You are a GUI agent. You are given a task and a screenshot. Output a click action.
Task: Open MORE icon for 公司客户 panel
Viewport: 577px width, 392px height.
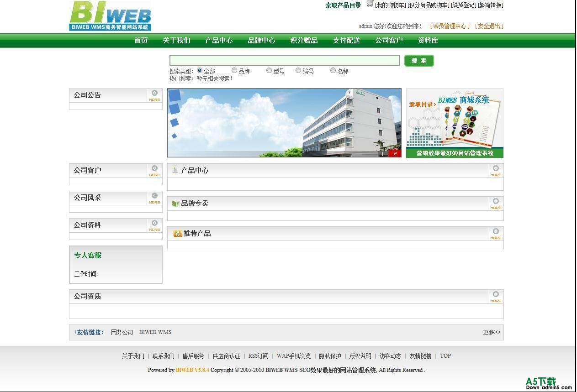click(x=154, y=171)
